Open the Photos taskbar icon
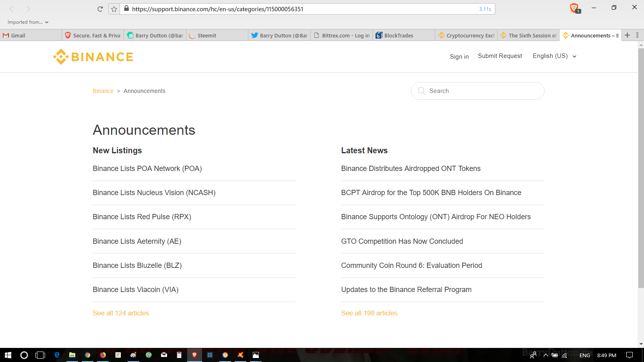The height and width of the screenshot is (362, 644). (x=256, y=355)
